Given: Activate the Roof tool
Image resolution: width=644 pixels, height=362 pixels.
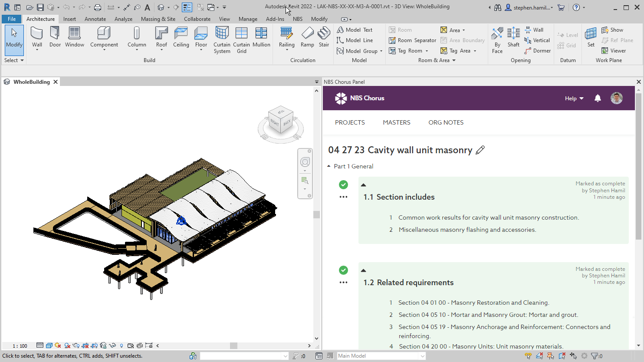Looking at the screenshot, I should click(x=161, y=38).
